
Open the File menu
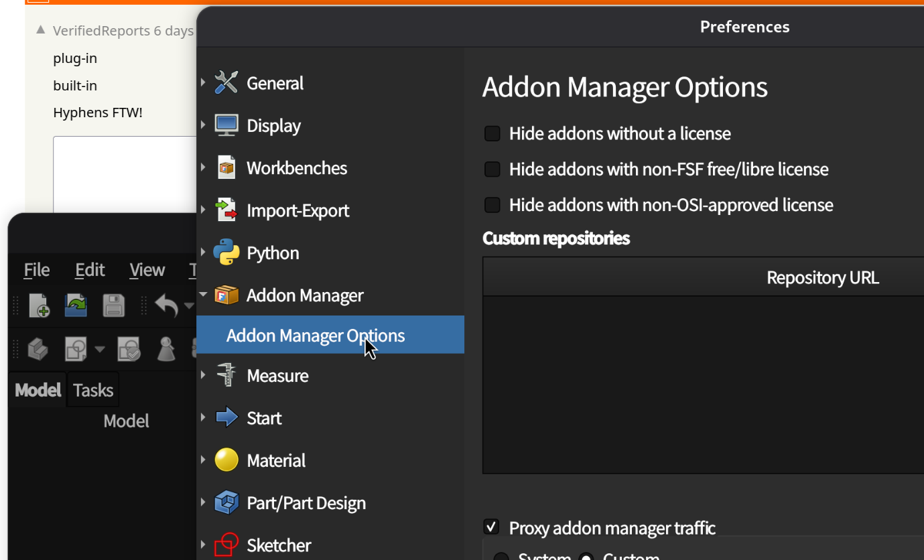pos(37,270)
